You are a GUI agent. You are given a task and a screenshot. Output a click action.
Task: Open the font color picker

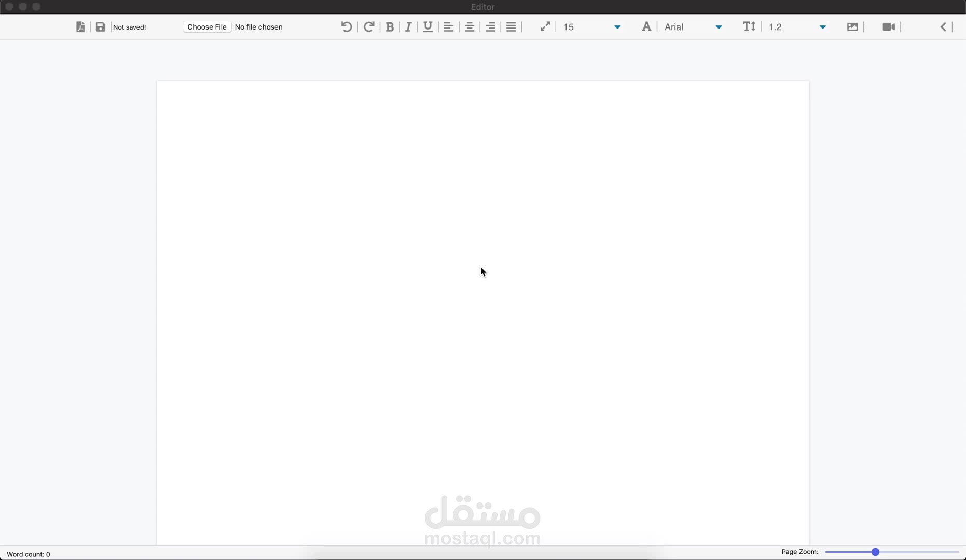pos(646,26)
